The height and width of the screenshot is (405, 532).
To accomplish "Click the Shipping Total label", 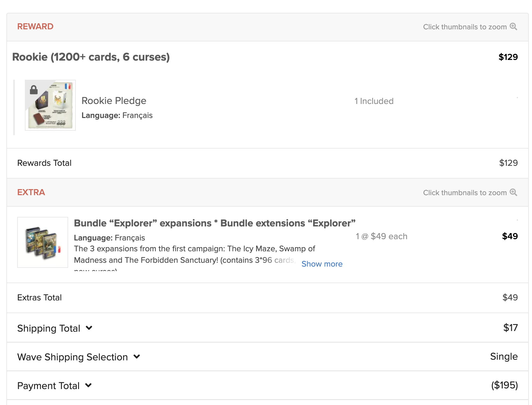I will pos(49,328).
